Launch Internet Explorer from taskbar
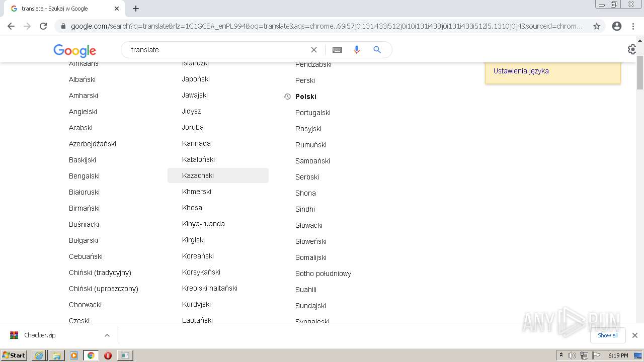The image size is (644, 362). 39,355
